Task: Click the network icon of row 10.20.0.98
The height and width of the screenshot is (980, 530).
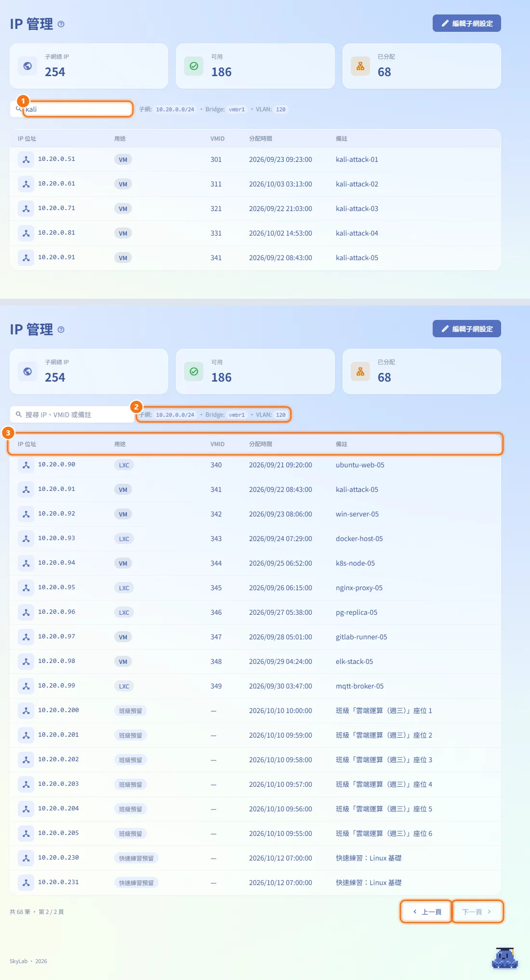Action: click(x=26, y=662)
